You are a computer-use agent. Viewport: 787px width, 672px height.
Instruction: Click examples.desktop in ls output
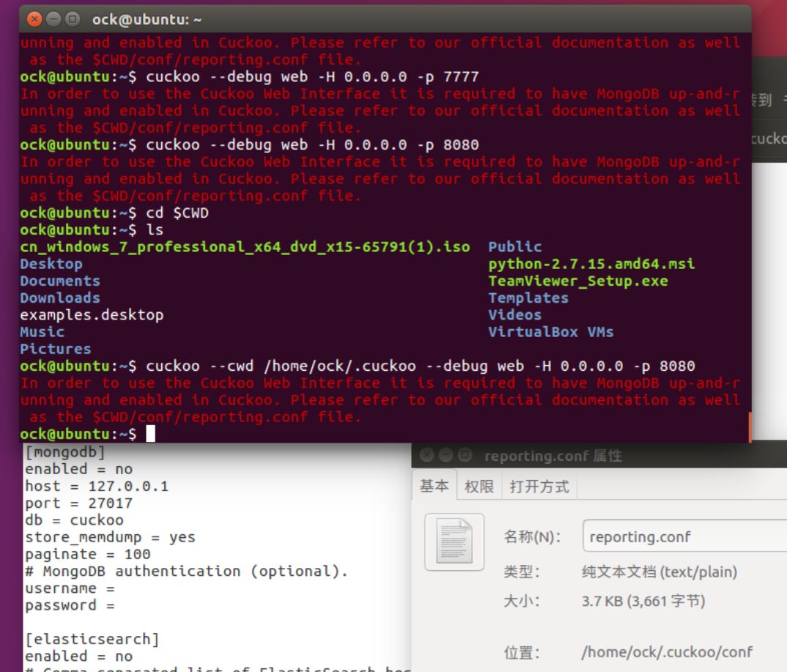click(x=92, y=315)
